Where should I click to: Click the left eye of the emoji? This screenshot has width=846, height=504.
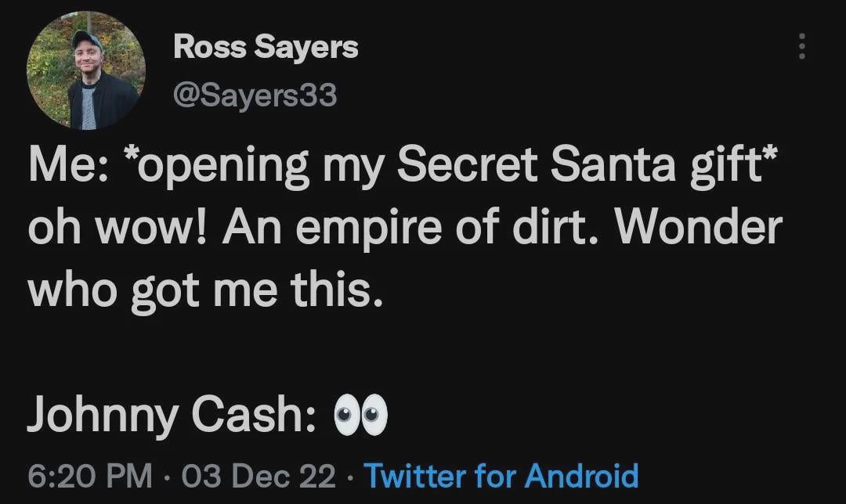pyautogui.click(x=347, y=415)
